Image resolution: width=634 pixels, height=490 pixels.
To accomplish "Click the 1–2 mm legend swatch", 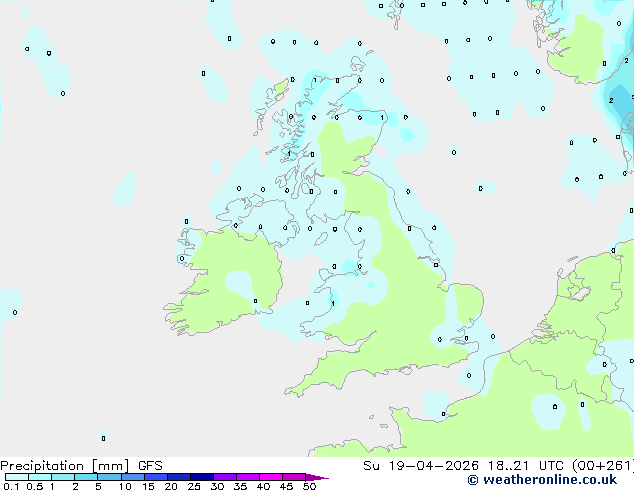I will (x=63, y=477).
